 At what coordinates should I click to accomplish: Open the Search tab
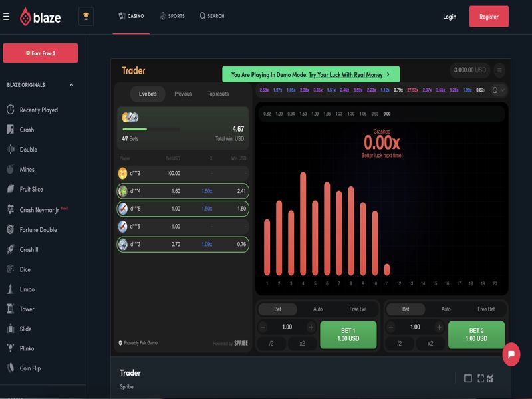[212, 16]
